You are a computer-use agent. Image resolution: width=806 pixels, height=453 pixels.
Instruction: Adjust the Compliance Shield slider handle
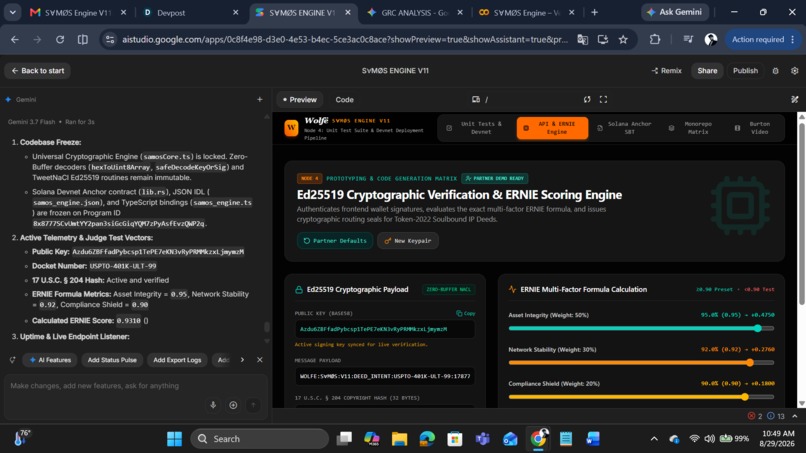coord(745,396)
